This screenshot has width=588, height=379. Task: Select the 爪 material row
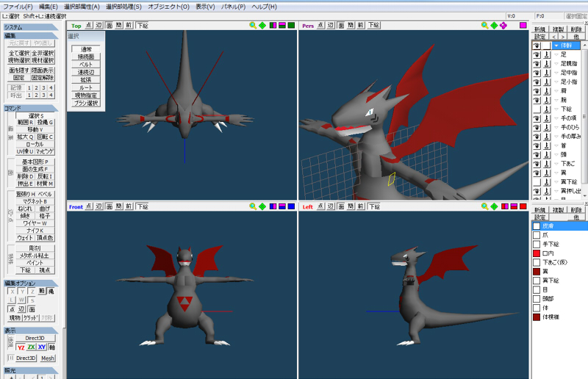560,235
